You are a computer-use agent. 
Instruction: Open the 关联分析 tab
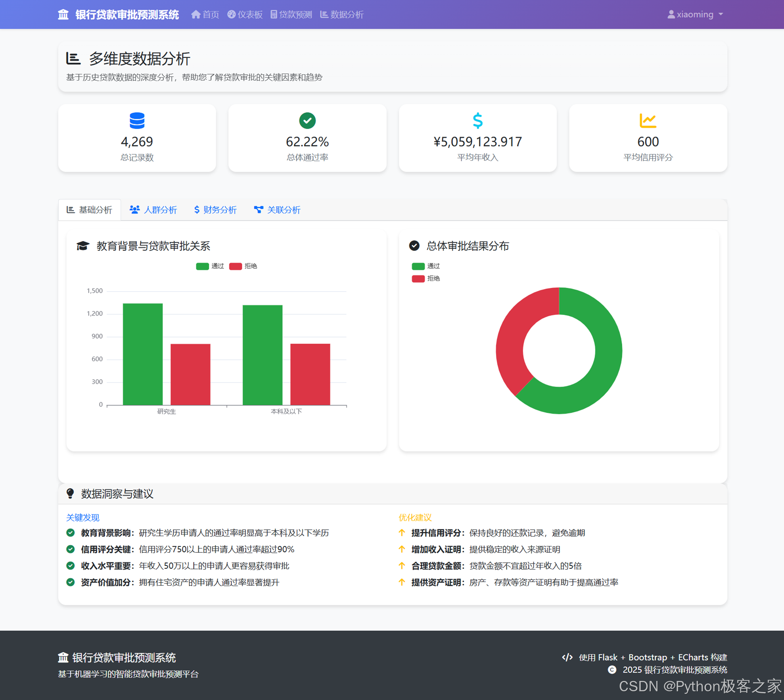(277, 210)
